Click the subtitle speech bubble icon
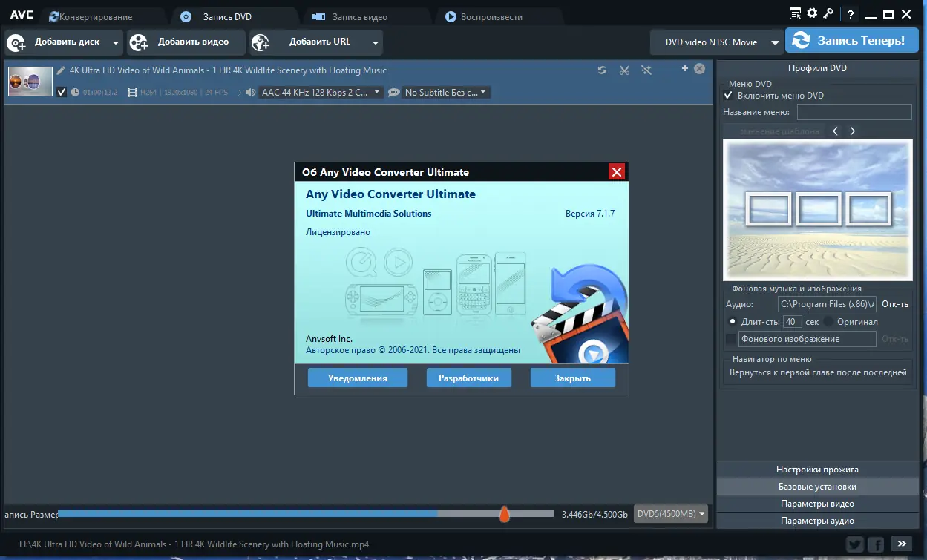 point(393,93)
